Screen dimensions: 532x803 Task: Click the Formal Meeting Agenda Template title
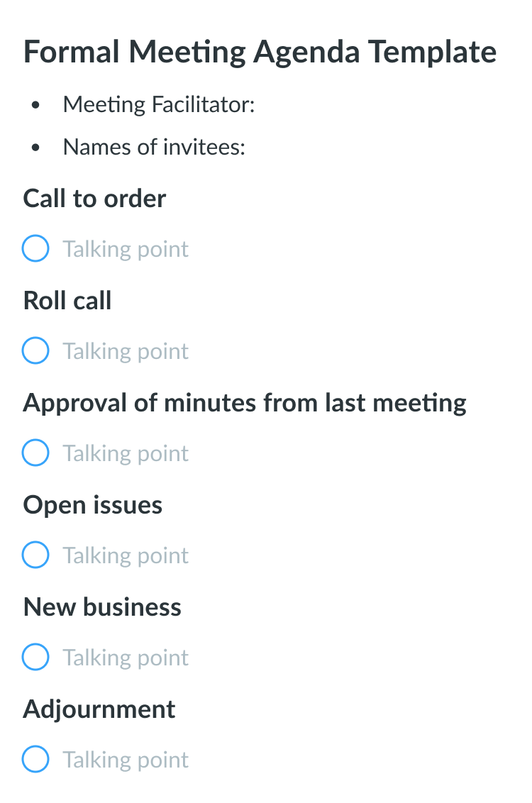tap(260, 52)
